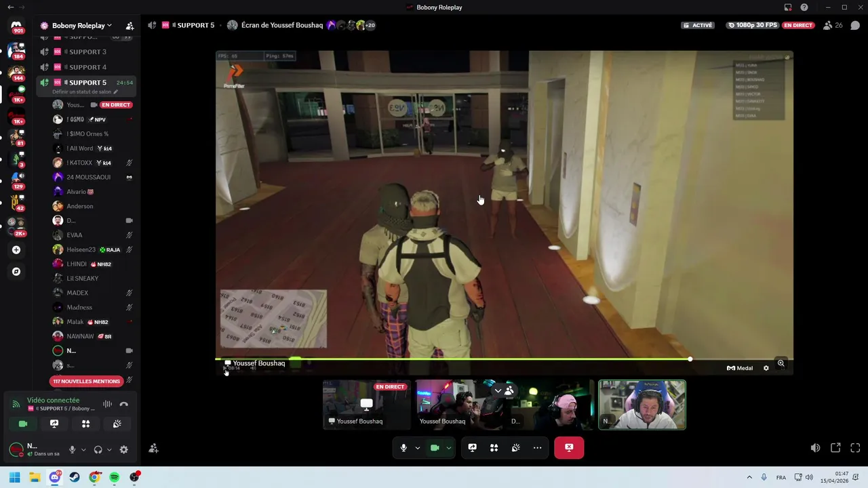
Task: Open input device arrow in user panel
Action: 83,449
